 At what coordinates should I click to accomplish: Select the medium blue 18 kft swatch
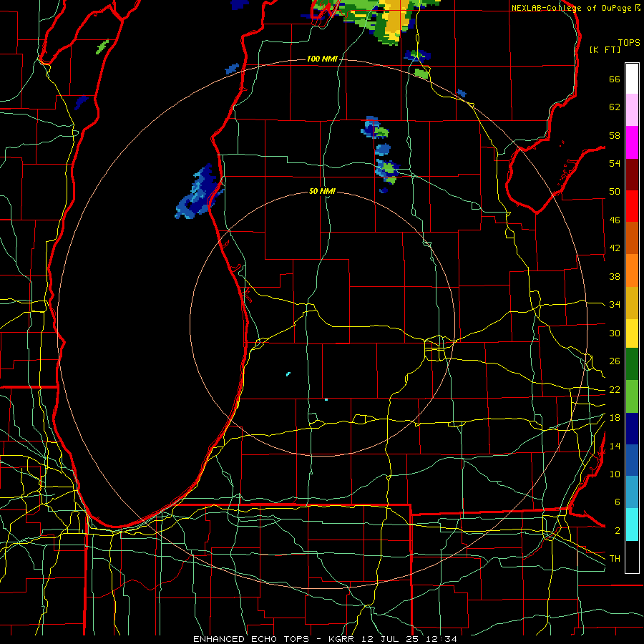tap(632, 460)
